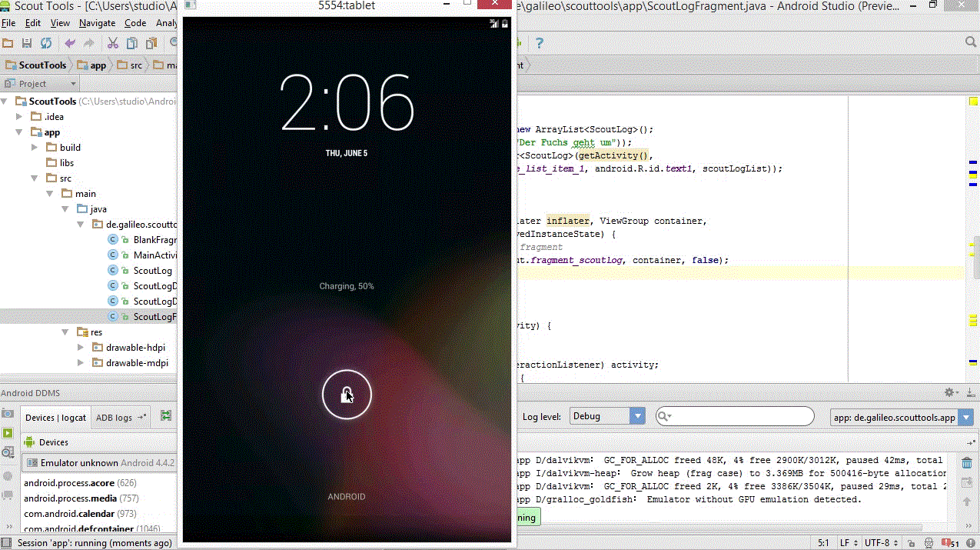Open the Code menu
This screenshot has height=550, width=980.
tap(135, 23)
